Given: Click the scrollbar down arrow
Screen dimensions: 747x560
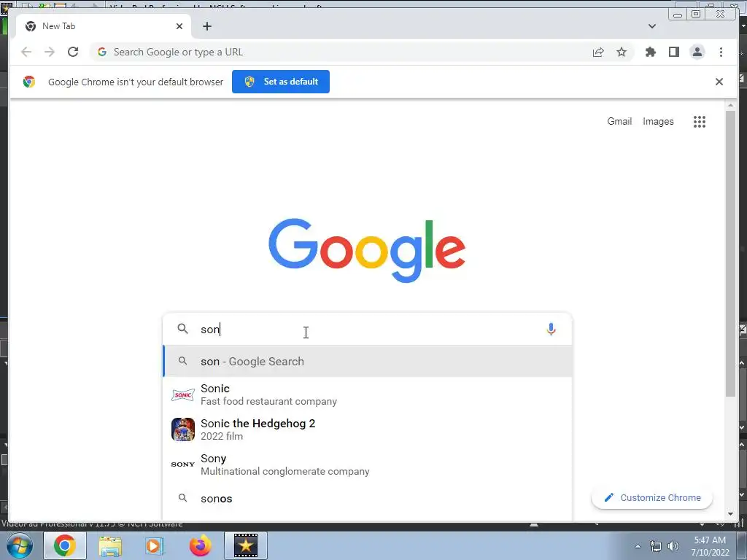Looking at the screenshot, I should (x=730, y=514).
